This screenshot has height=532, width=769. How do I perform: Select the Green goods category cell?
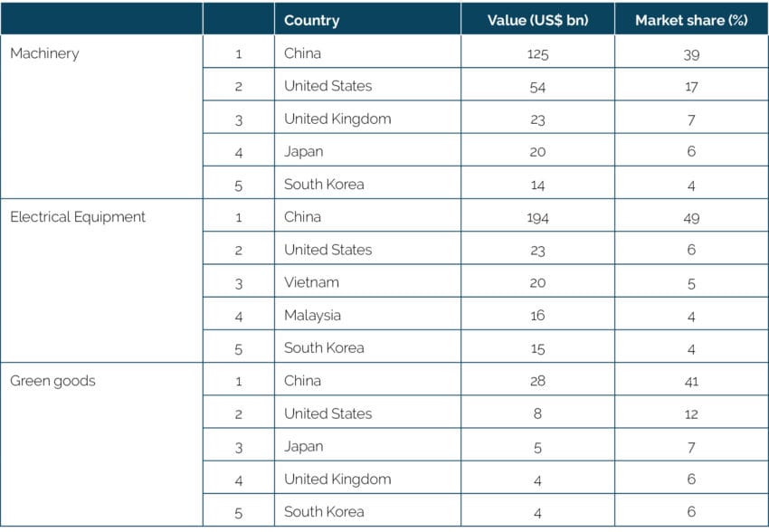coord(52,381)
